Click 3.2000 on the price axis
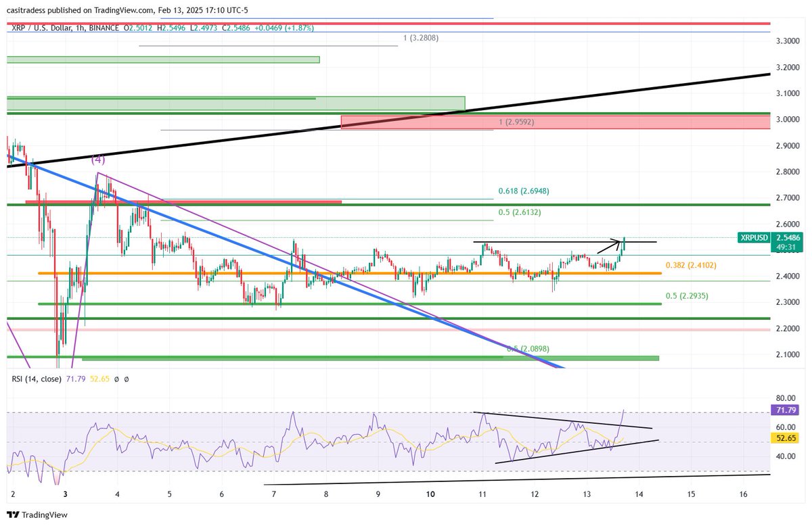Image resolution: width=812 pixels, height=526 pixels. click(x=786, y=68)
